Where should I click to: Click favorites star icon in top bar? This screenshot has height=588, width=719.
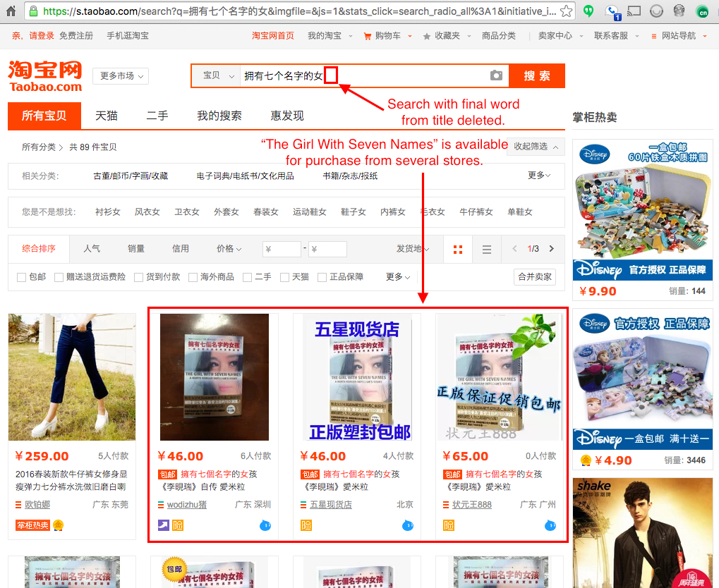(x=426, y=36)
